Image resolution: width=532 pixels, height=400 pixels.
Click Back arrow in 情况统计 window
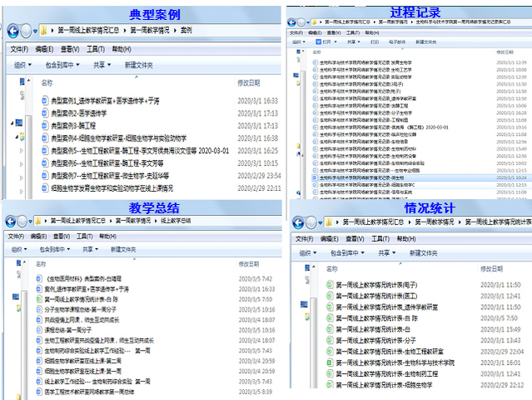299,222
